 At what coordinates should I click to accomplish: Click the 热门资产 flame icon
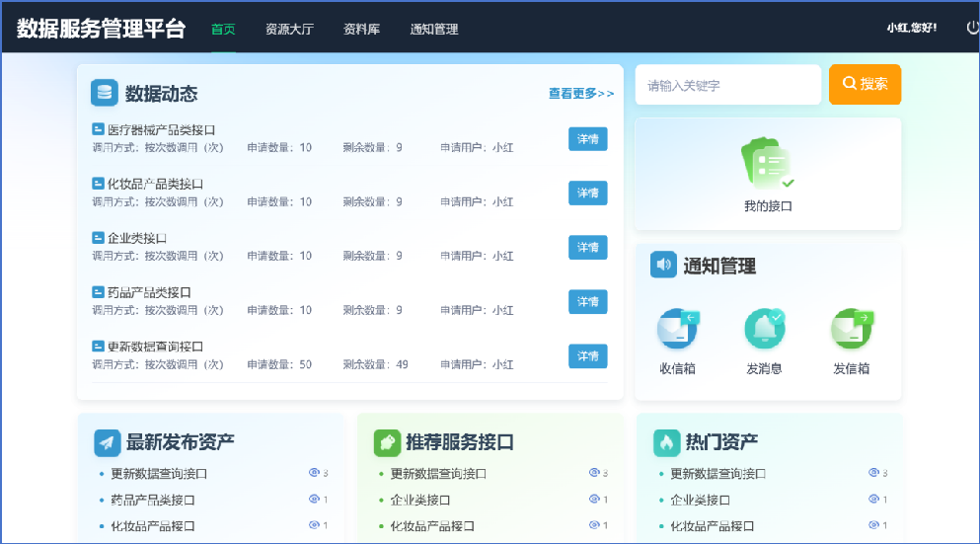coord(667,442)
